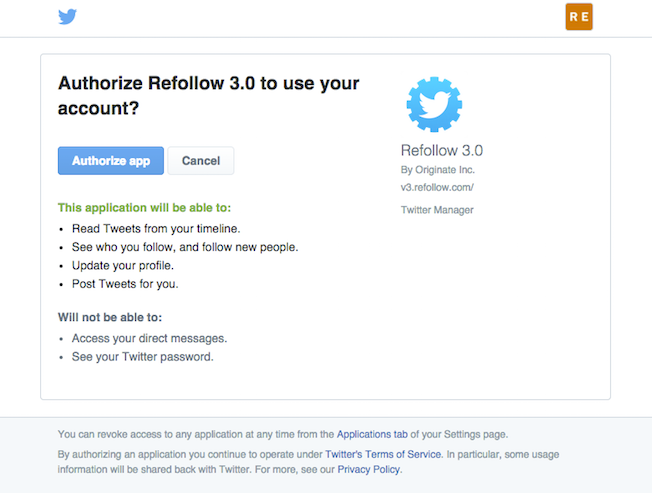Click 'This application will be able to' heading
The width and height of the screenshot is (652, 493).
click(144, 207)
